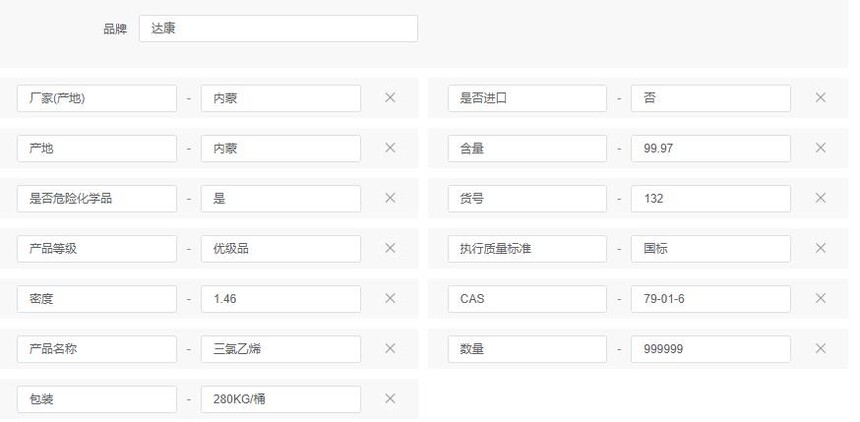Select the 优级品 value field
The image size is (860, 422).
click(x=281, y=249)
